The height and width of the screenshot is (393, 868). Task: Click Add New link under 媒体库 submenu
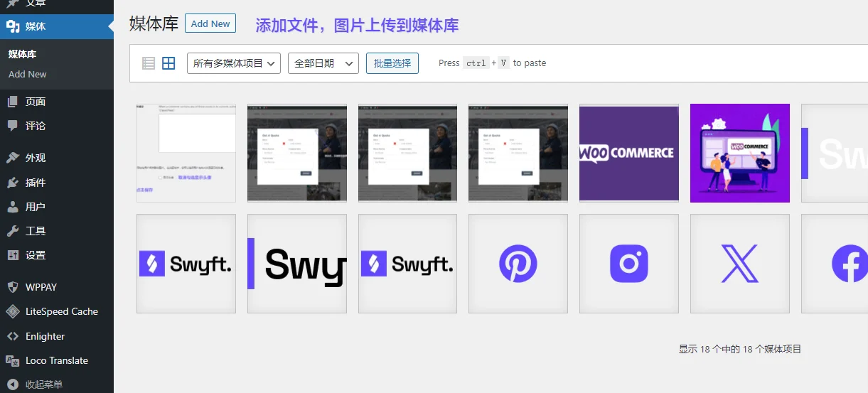pyautogui.click(x=28, y=74)
